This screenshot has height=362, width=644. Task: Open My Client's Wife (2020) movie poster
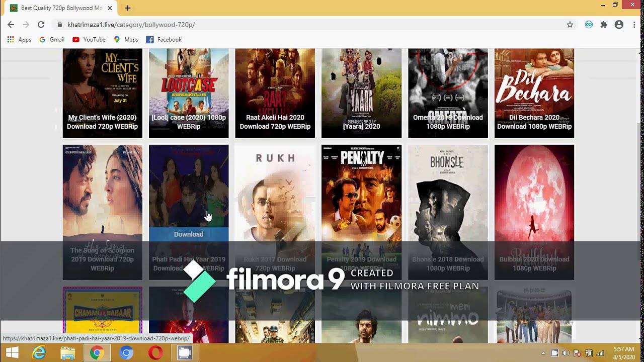[x=103, y=93]
